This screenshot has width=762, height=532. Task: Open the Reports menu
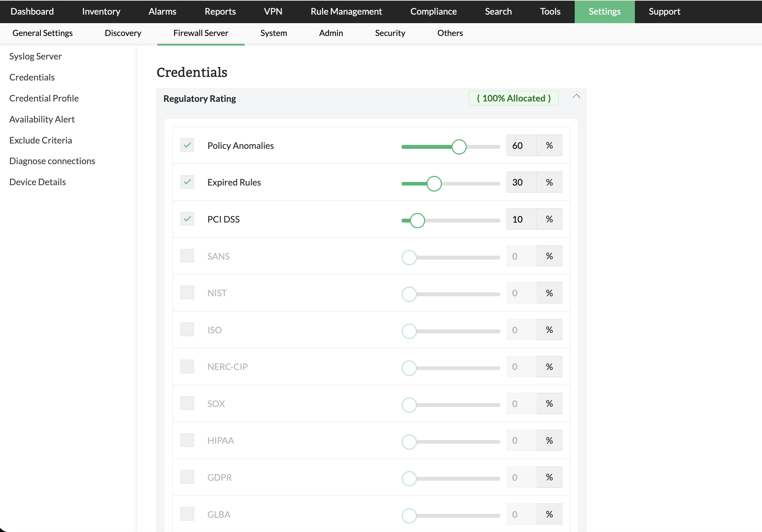point(220,11)
